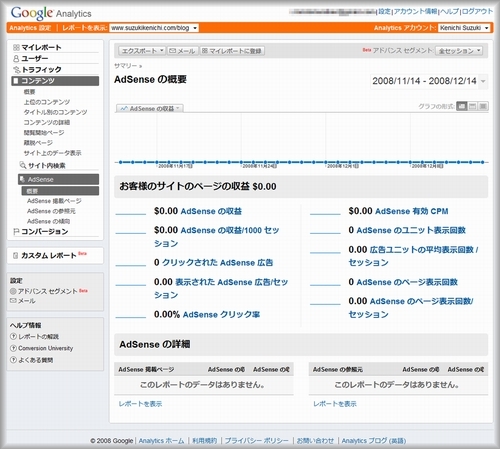Open the エクスポート export dropdown
Viewport: 500px width, 449px height.
point(142,51)
